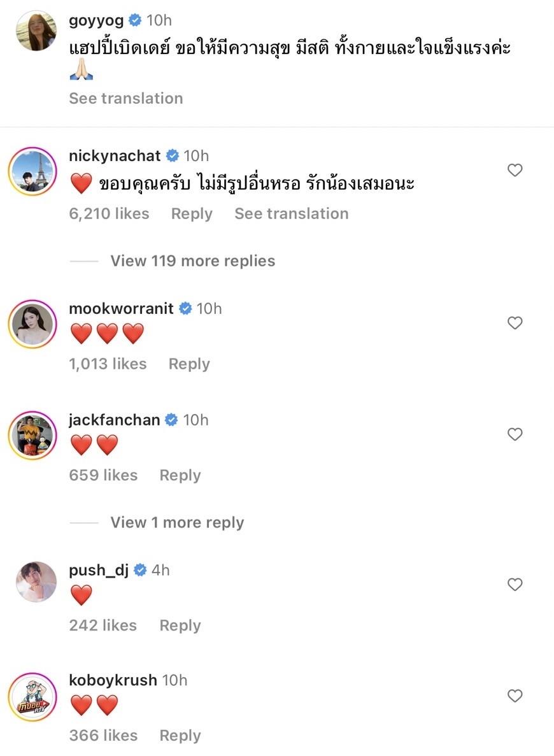Open nickynachat's Eiffel Tower avatar
The image size is (554, 756).
pos(32,171)
